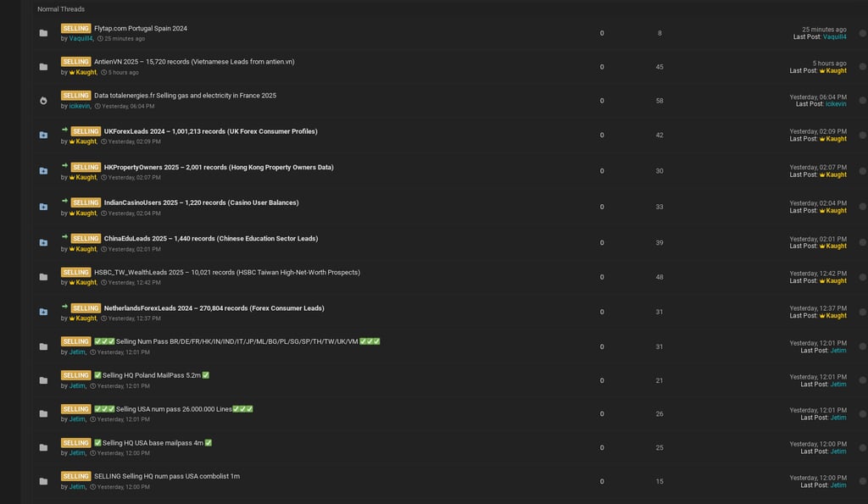Viewport: 868px width, 504px height.
Task: Open Last Post user Vaquill4 in Flytap row
Action: pos(834,37)
